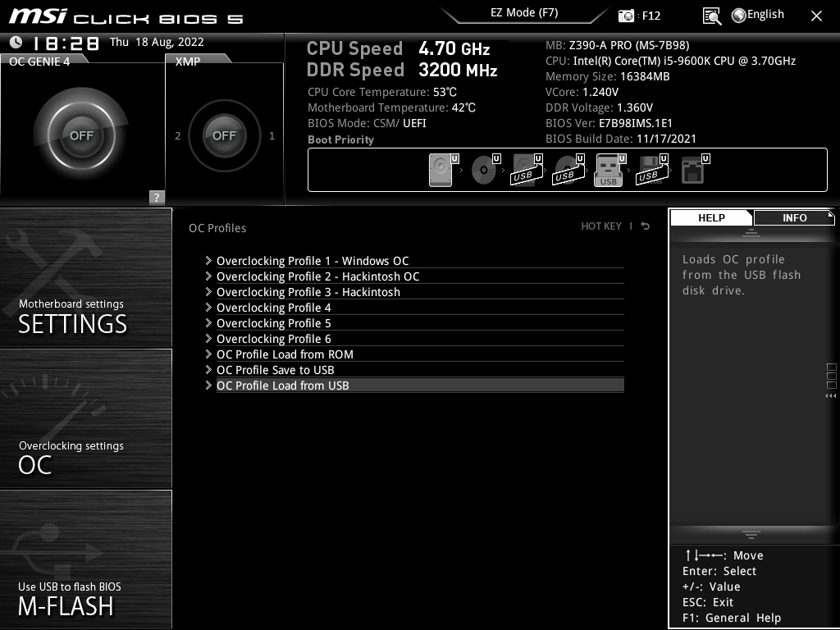
Task: Open the BIOS search magnifier icon
Action: [711, 16]
